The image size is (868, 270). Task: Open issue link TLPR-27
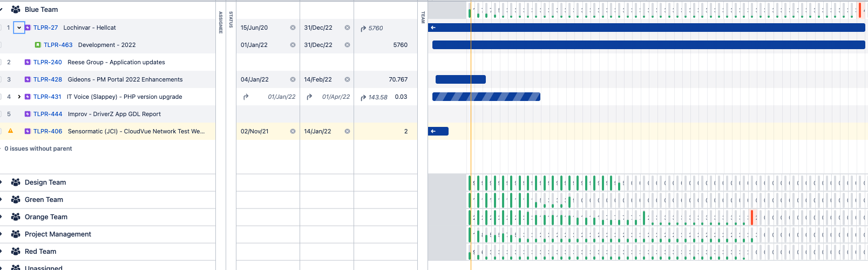tap(45, 28)
